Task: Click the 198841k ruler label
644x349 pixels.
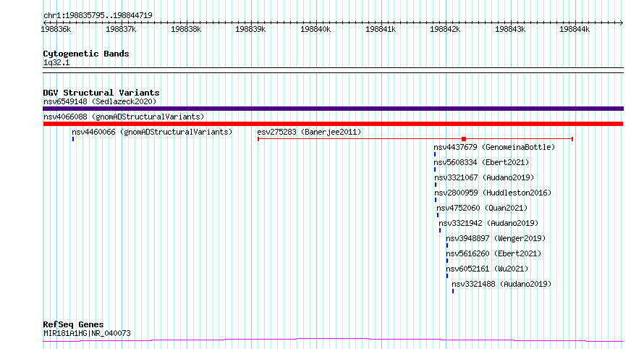Action: [x=381, y=29]
